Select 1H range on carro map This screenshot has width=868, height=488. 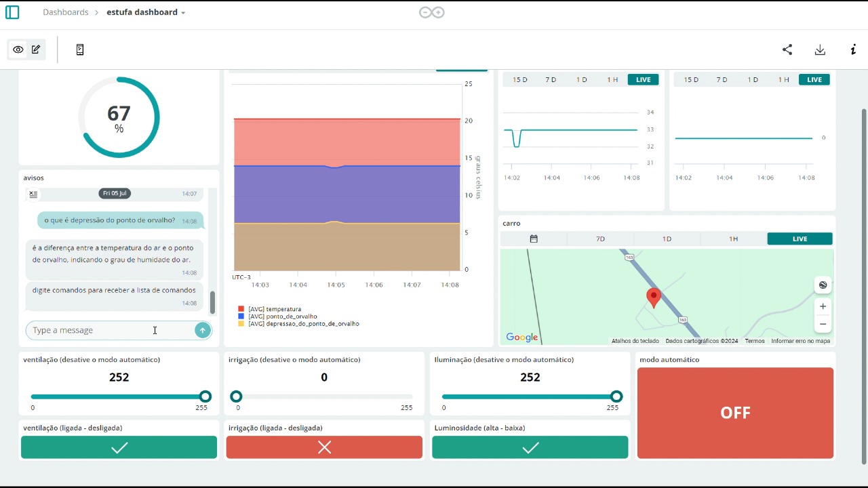(x=733, y=239)
